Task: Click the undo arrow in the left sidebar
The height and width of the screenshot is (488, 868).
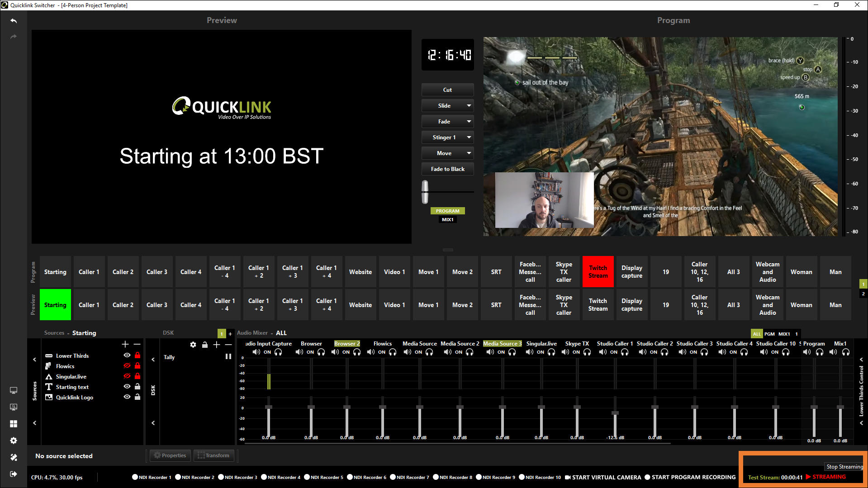Action: 14,21
